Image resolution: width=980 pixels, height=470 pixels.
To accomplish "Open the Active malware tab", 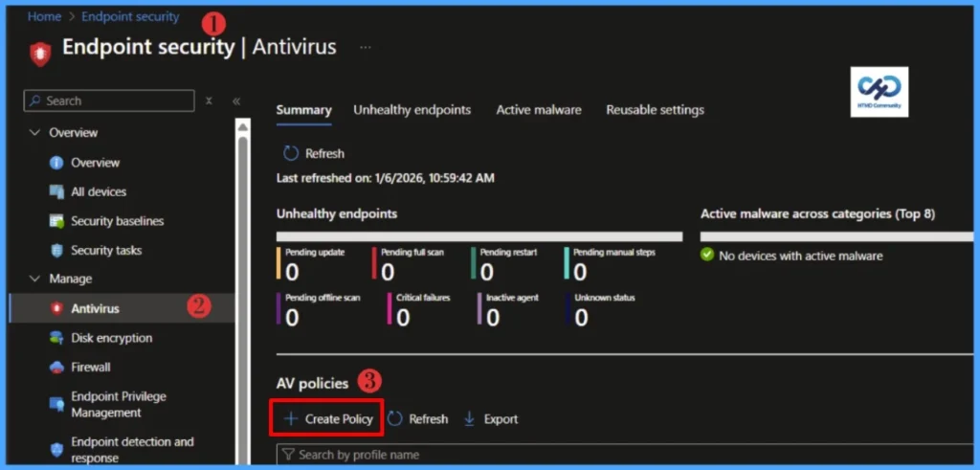I will [x=539, y=110].
